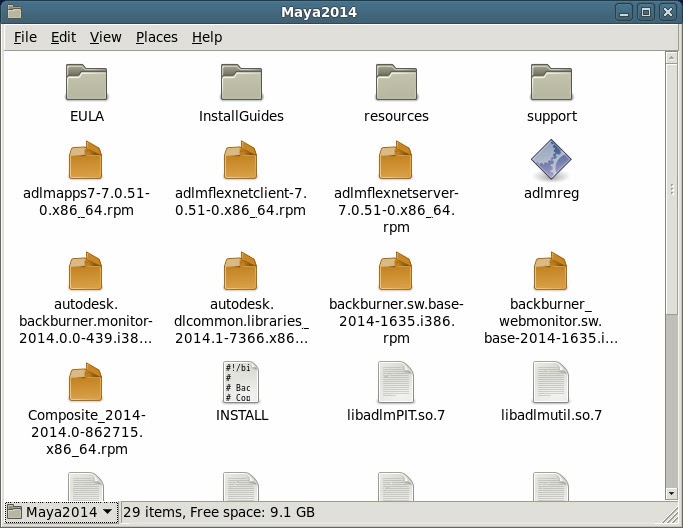Open the Maya2014 location dropdown
The width and height of the screenshot is (683, 528).
click(x=61, y=512)
